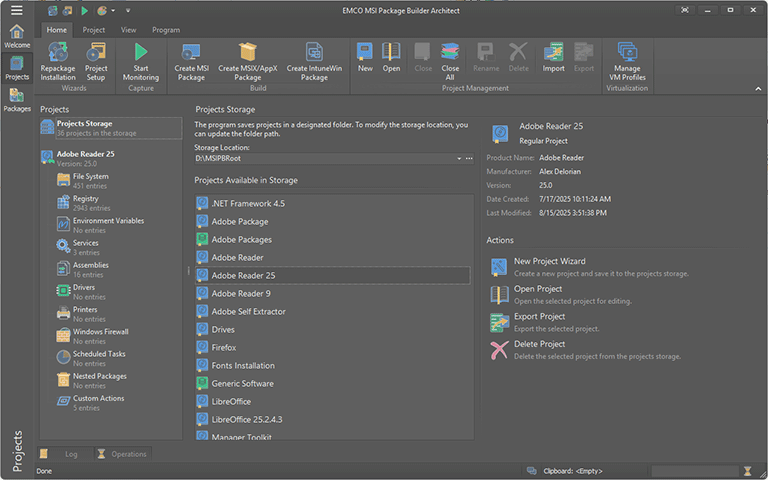Click the New Project Wizard action

549,261
